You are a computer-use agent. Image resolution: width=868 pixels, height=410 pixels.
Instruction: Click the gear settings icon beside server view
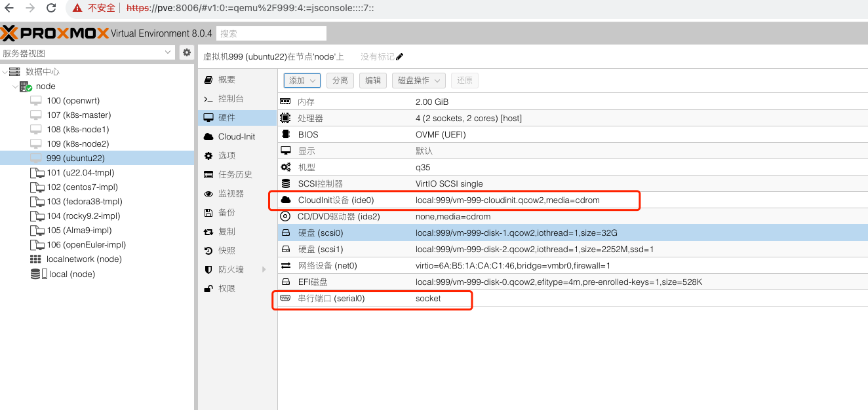click(187, 52)
